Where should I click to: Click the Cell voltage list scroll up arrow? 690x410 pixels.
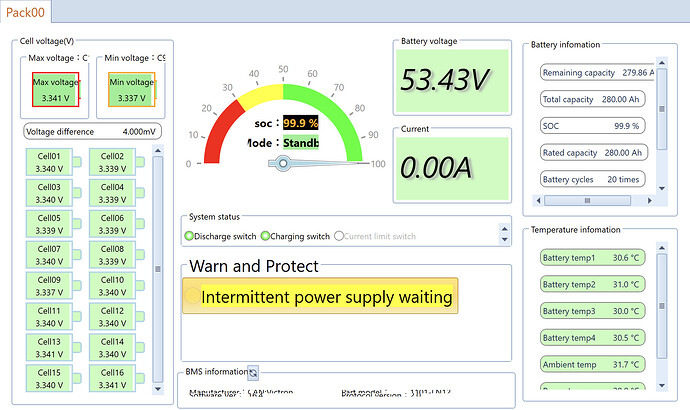coord(158,151)
